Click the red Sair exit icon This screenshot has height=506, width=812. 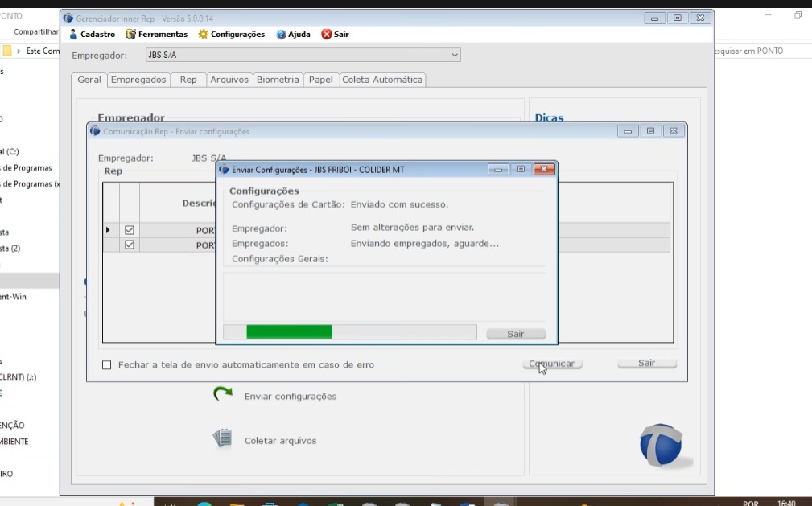(x=326, y=35)
